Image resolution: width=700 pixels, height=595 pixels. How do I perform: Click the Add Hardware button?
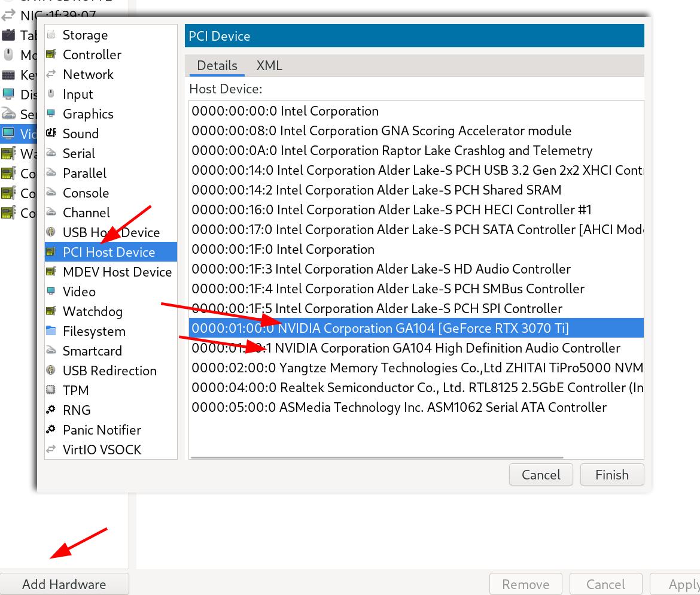coord(64,584)
